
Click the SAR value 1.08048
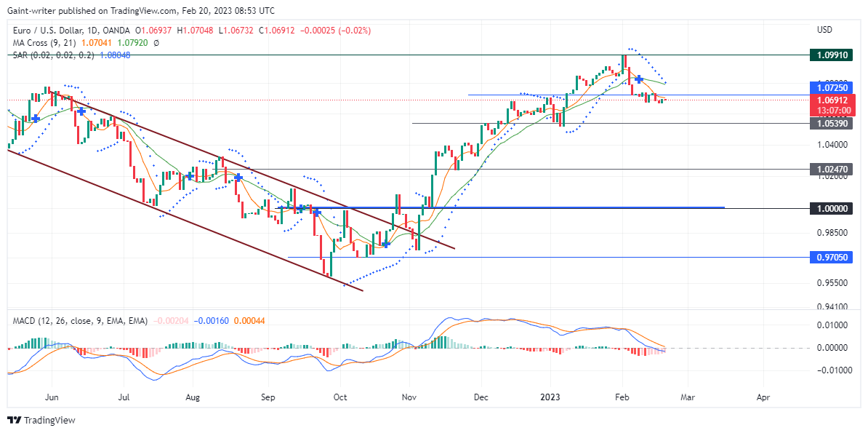(115, 55)
